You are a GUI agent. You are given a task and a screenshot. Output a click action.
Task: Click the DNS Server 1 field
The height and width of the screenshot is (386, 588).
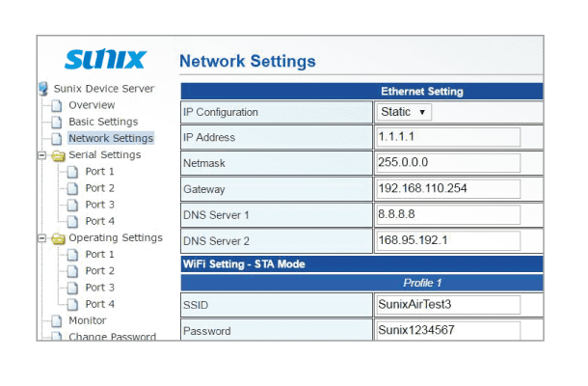click(x=448, y=215)
